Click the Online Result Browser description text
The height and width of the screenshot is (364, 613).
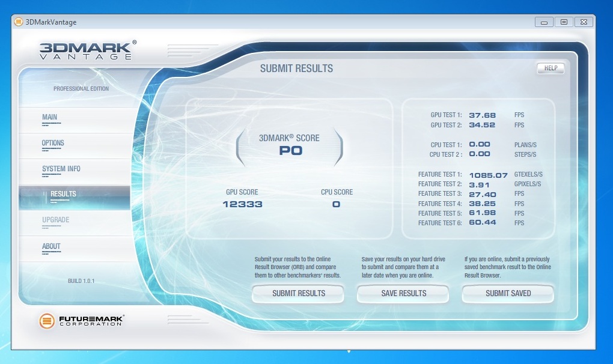(297, 267)
